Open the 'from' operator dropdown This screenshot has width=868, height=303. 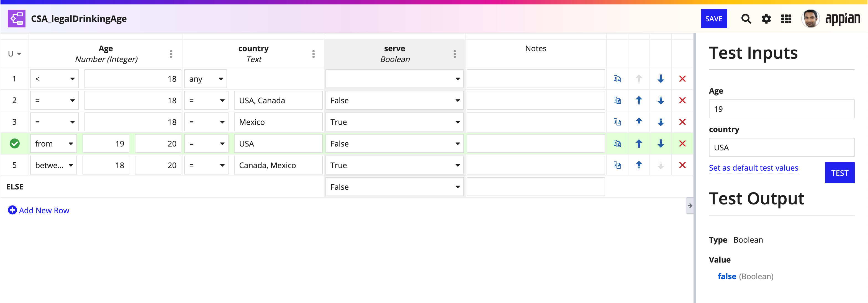click(x=53, y=143)
